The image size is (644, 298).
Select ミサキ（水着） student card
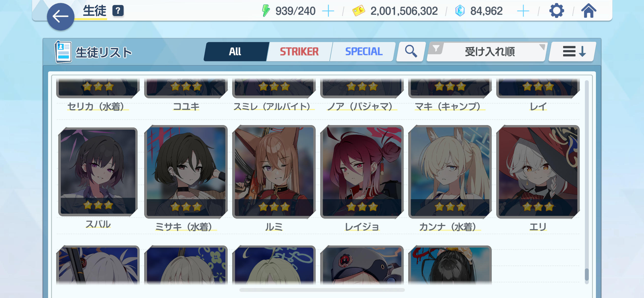[186, 172]
